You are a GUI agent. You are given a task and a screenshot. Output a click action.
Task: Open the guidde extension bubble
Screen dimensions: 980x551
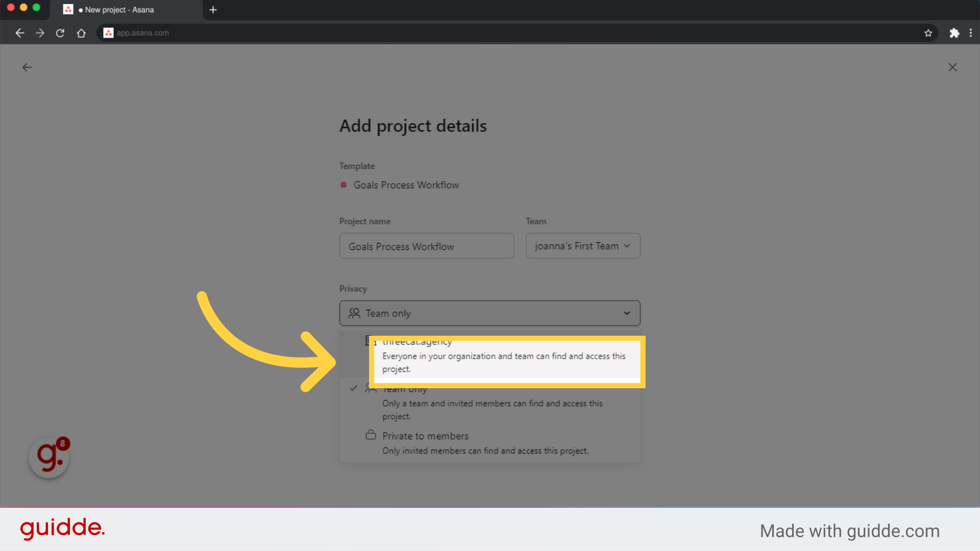tap(49, 458)
